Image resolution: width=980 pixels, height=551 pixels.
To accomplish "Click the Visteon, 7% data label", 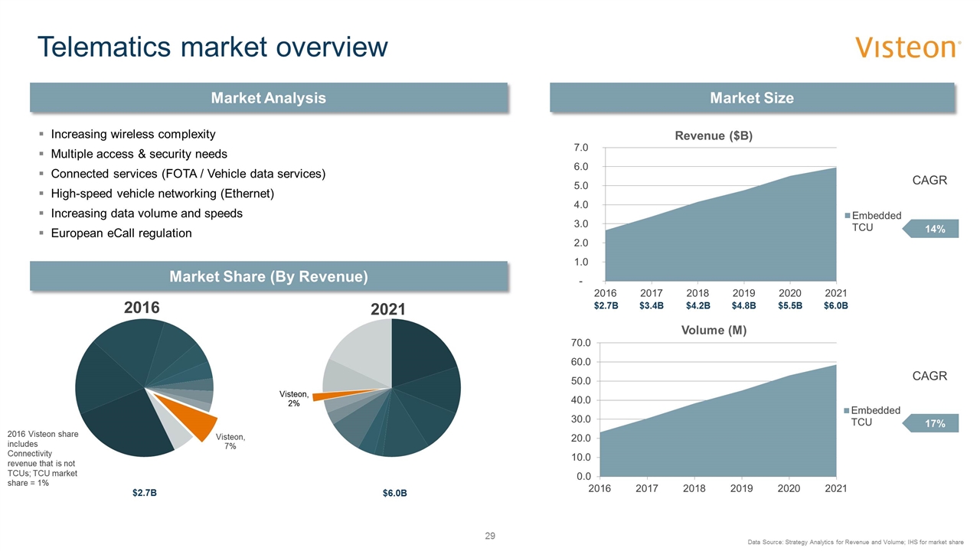I will [230, 442].
